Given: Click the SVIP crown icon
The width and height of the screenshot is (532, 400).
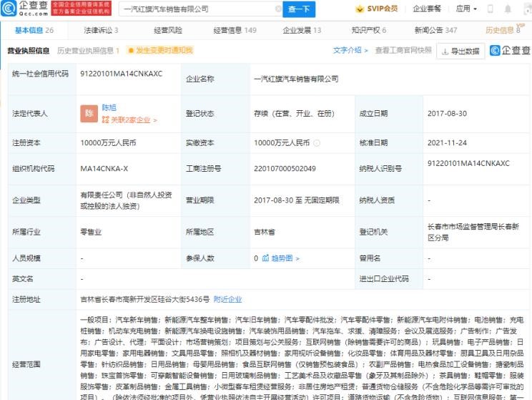Looking at the screenshot, I should (360, 9).
